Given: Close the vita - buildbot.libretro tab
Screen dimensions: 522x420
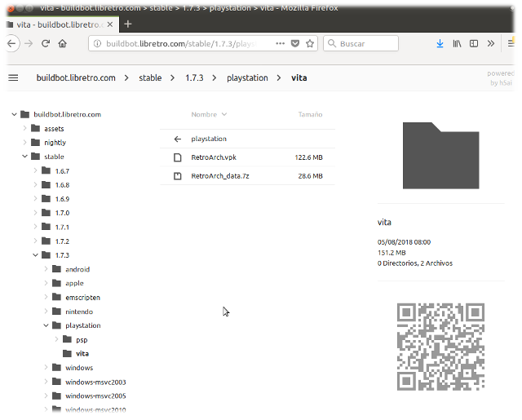Looking at the screenshot, I should click(x=110, y=24).
